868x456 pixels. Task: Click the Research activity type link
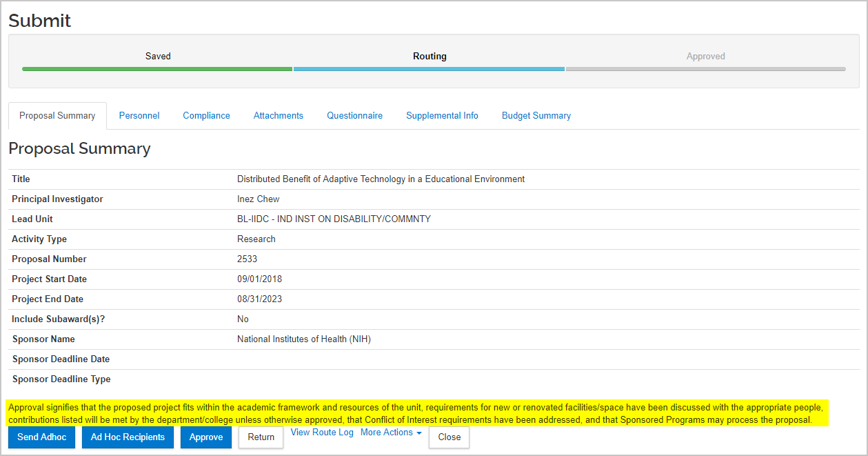tap(256, 239)
